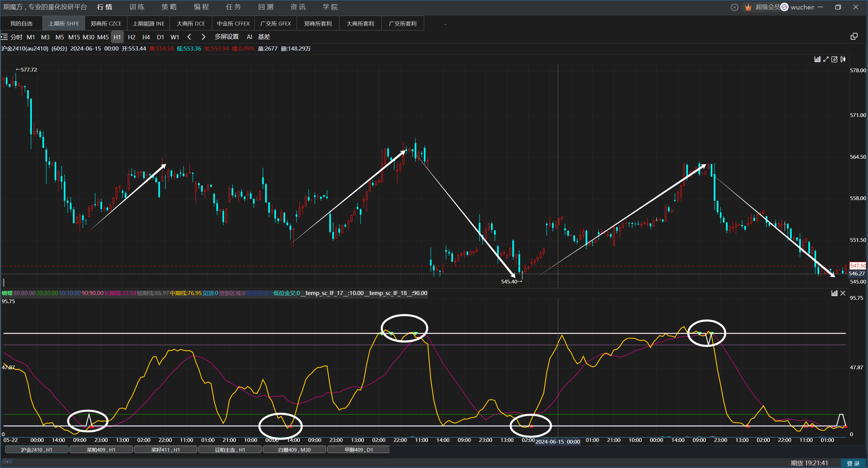Open the 任务 tasks menu
868x468 pixels.
point(233,7)
